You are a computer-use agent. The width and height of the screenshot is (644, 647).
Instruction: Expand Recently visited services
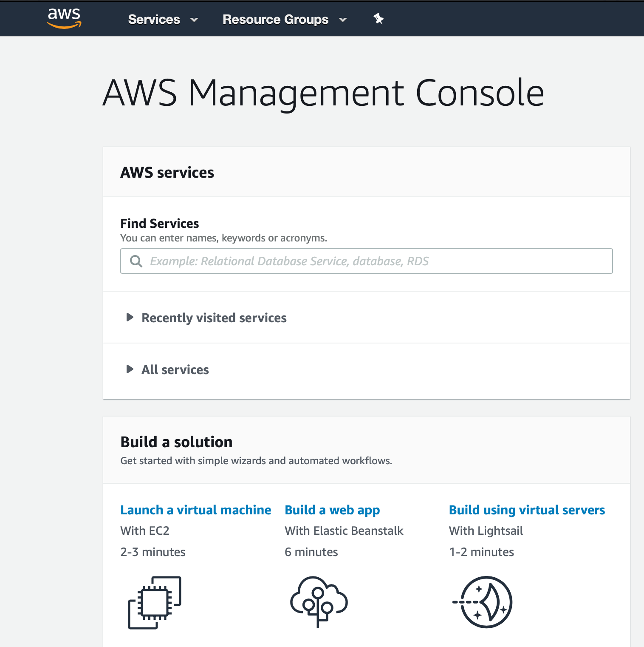(x=214, y=318)
